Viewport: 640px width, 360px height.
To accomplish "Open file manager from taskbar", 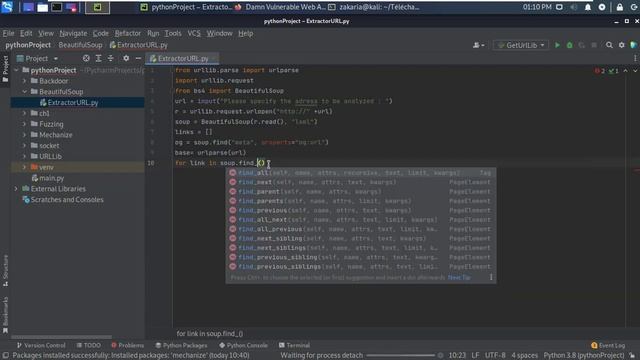I will pos(42,7).
